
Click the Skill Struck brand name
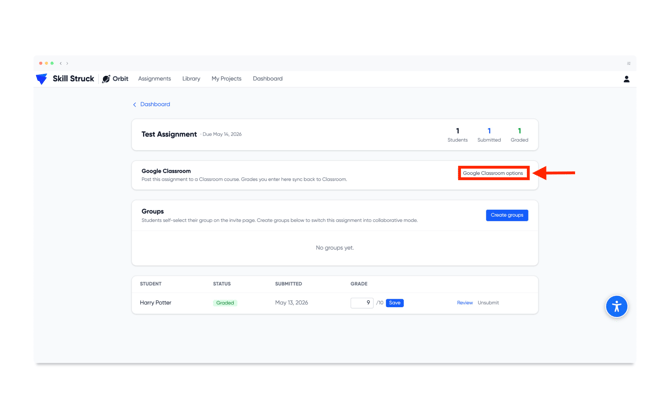73,79
